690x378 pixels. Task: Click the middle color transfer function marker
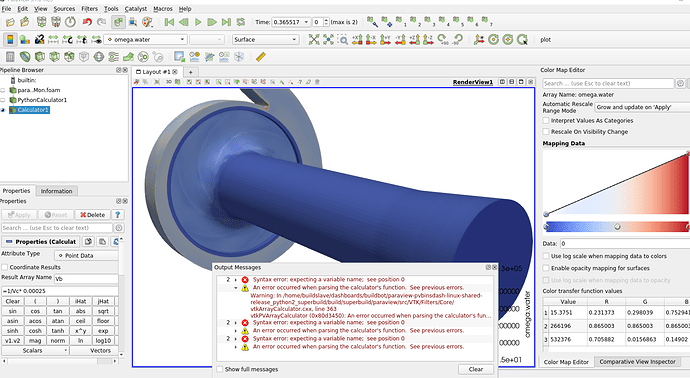tap(617, 227)
